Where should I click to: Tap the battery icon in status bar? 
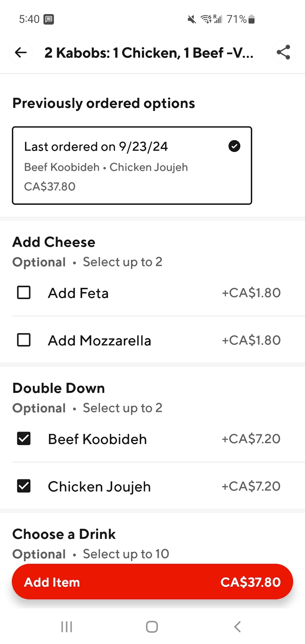pos(252,19)
